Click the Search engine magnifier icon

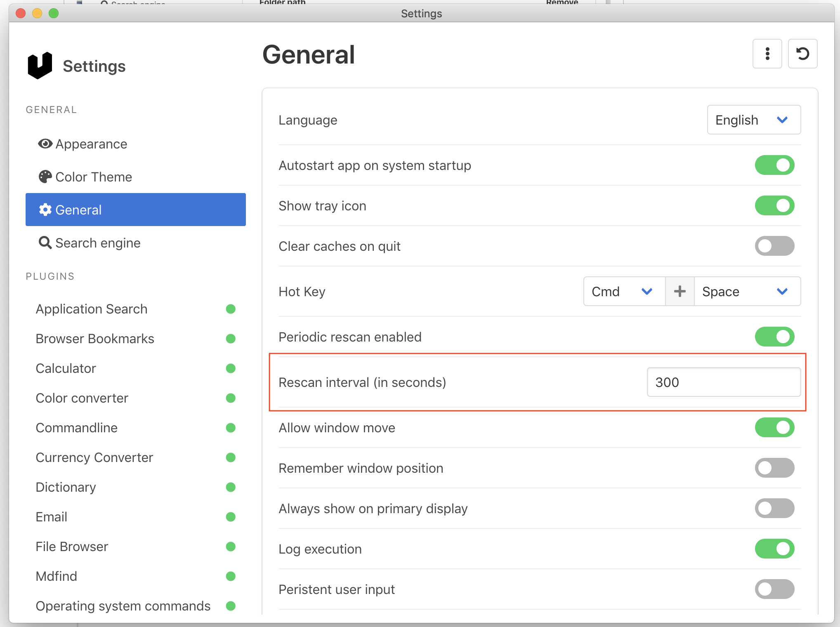click(45, 243)
